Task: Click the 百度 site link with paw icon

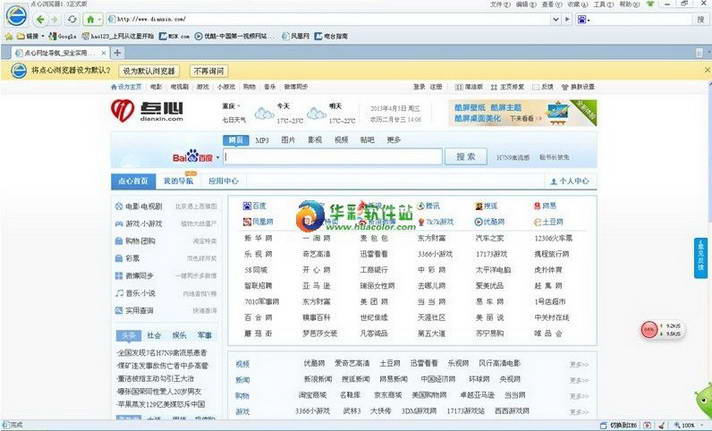Action: (255, 206)
